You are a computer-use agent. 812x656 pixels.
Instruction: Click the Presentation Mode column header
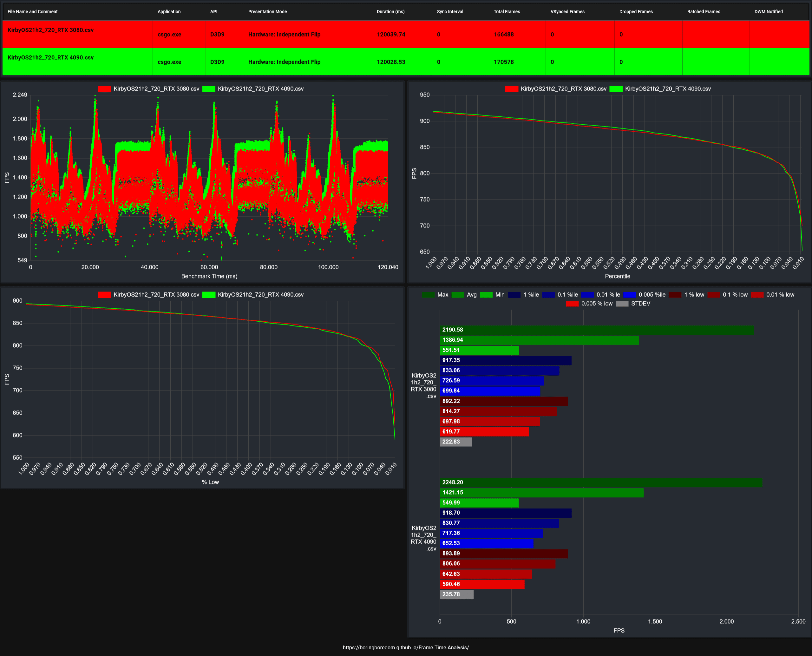coord(267,12)
